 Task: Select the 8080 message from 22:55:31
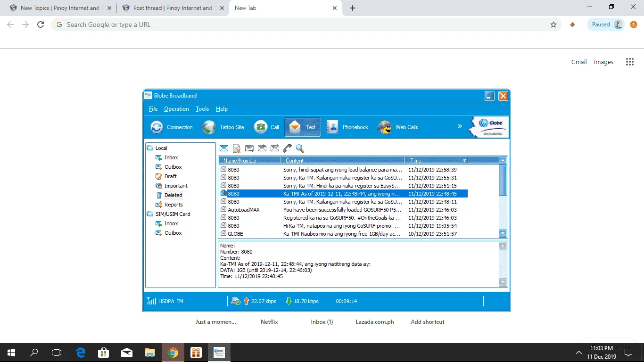click(343, 178)
